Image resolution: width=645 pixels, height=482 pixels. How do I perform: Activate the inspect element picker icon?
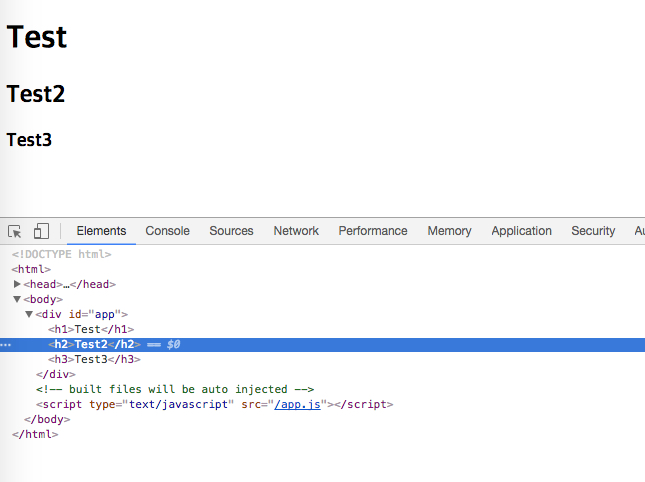coord(15,232)
